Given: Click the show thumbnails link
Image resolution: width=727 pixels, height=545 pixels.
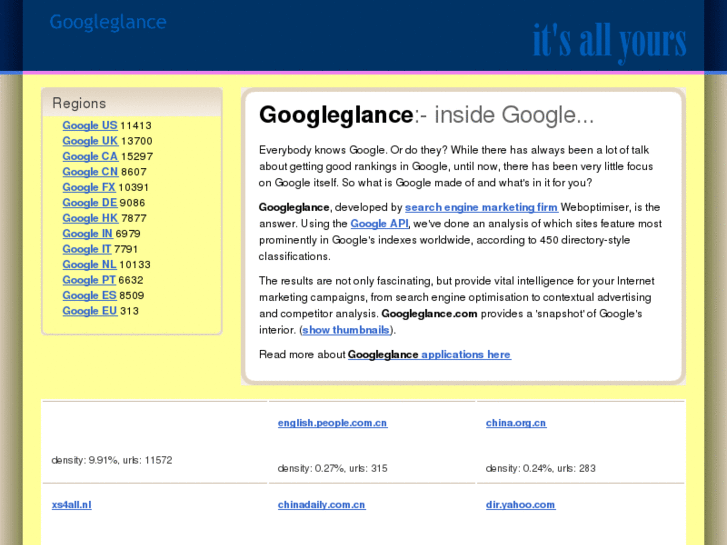Looking at the screenshot, I should pos(346,330).
